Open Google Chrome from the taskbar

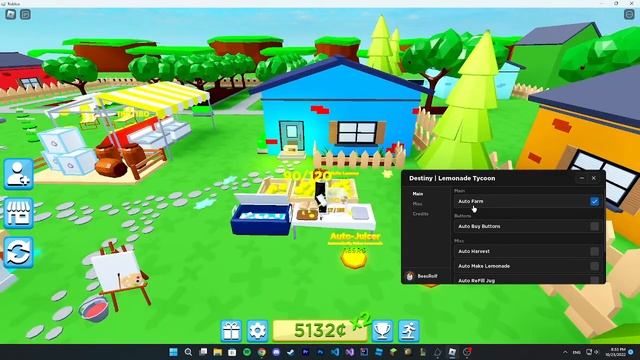tap(262, 352)
